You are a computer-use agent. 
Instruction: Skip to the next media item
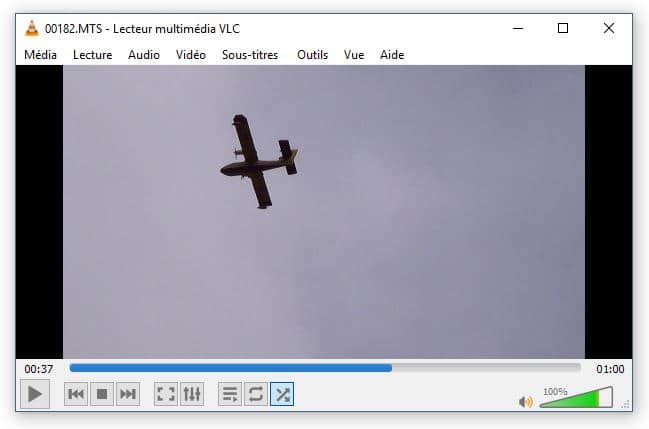(x=128, y=394)
